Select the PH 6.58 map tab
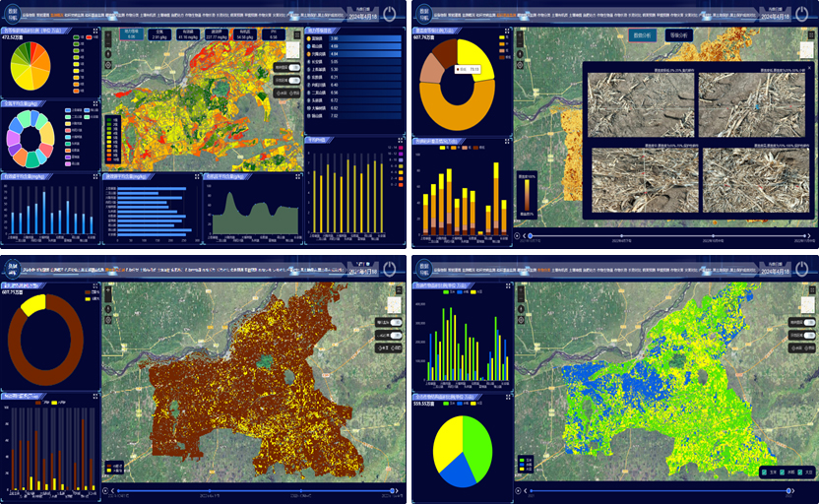 coord(274,34)
